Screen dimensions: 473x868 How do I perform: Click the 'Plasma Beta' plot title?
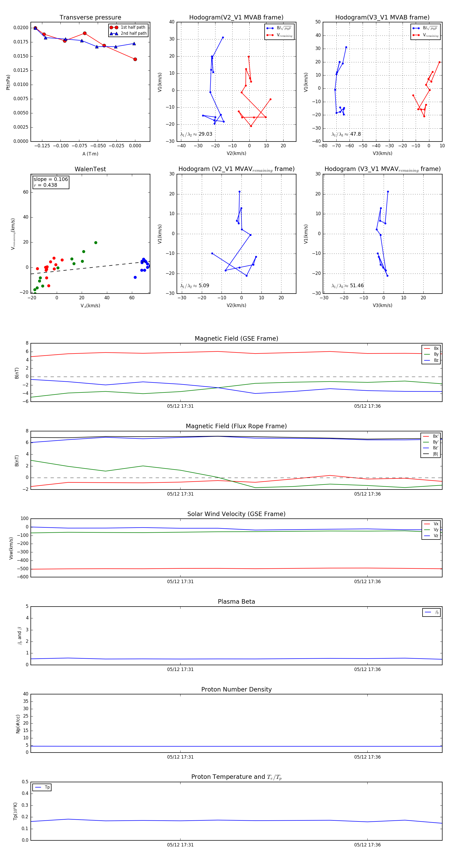tap(236, 602)
